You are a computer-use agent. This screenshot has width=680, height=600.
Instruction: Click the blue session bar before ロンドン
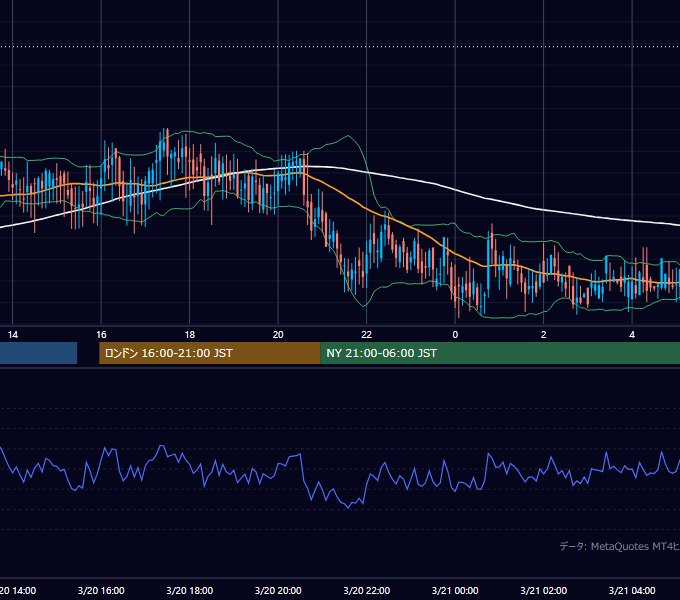tap(39, 353)
